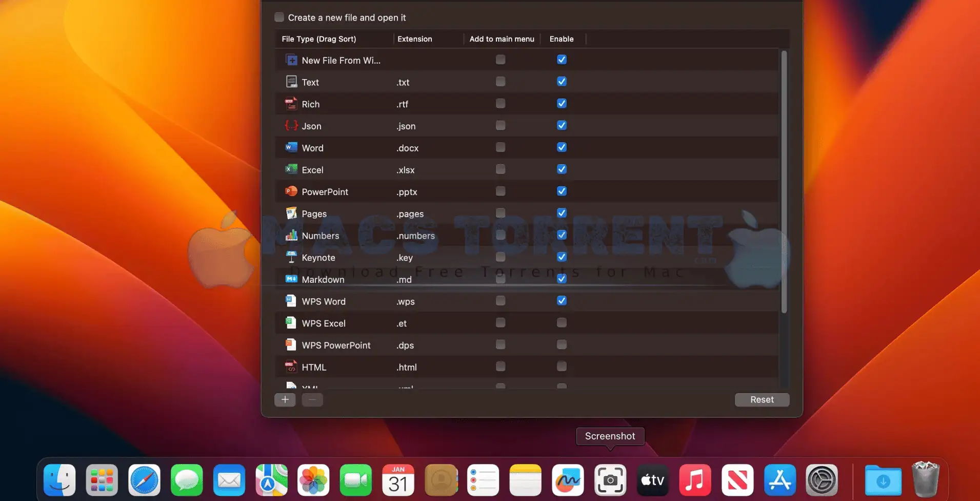Select the WPS PowerPoint row name
Viewport: 980px width, 501px height.
pos(336,345)
